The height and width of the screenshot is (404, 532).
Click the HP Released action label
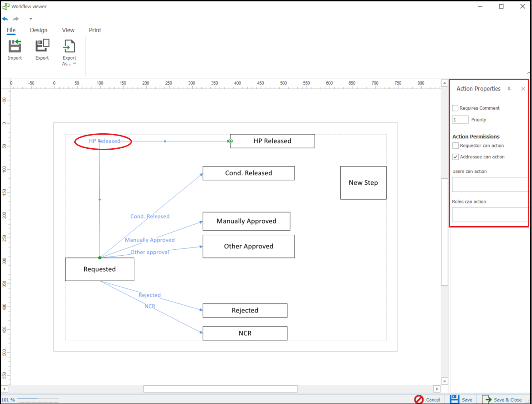coord(104,141)
